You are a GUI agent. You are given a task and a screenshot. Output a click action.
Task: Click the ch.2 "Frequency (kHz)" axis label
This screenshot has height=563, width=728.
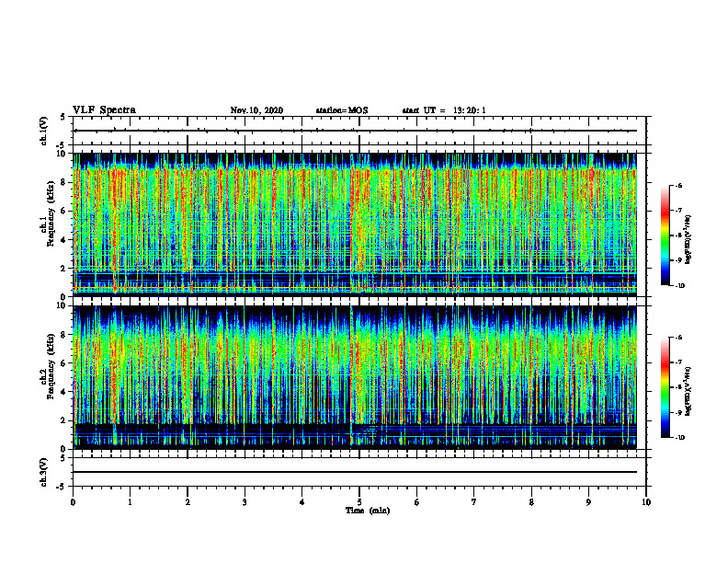51,366
